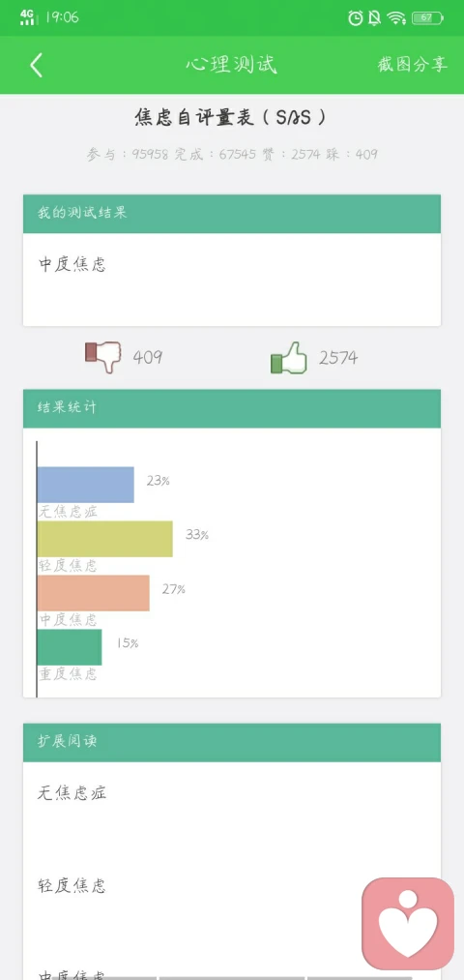The image size is (464, 980).
Task: Tap the battery indicator icon
Action: coord(427,18)
